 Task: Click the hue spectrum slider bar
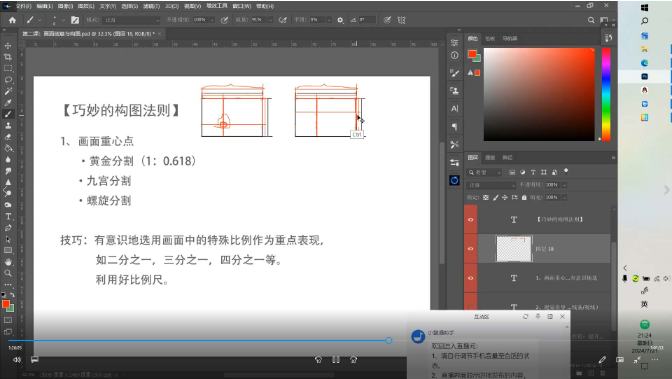click(x=606, y=94)
